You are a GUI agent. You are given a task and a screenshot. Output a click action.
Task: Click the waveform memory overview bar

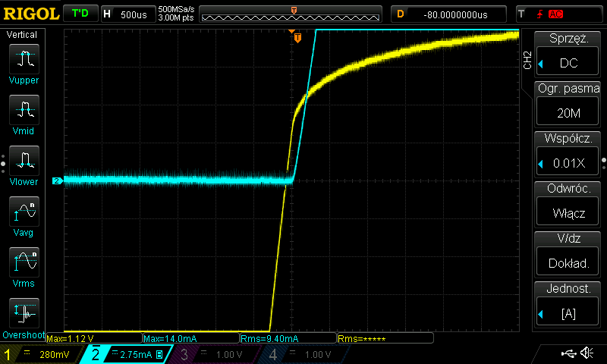tap(291, 14)
